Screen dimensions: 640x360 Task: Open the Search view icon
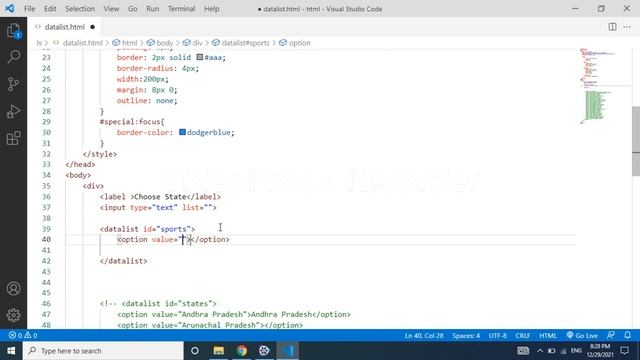point(13,57)
